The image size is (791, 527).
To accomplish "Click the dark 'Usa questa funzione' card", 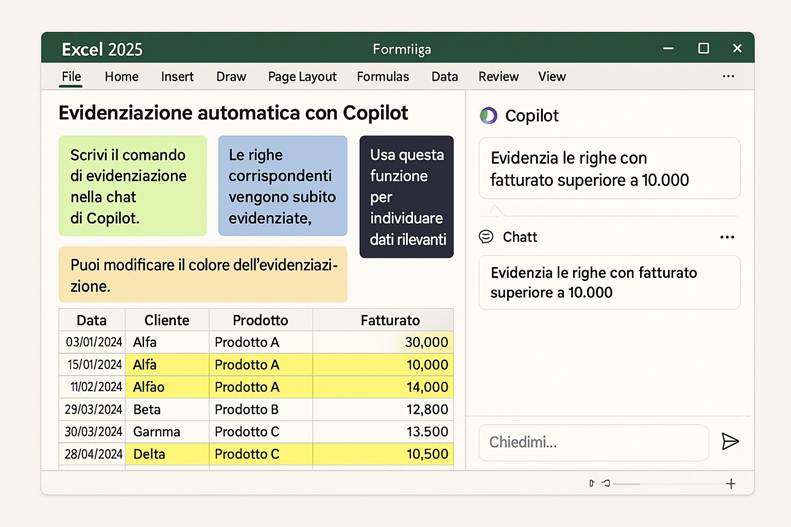I will point(407,197).
